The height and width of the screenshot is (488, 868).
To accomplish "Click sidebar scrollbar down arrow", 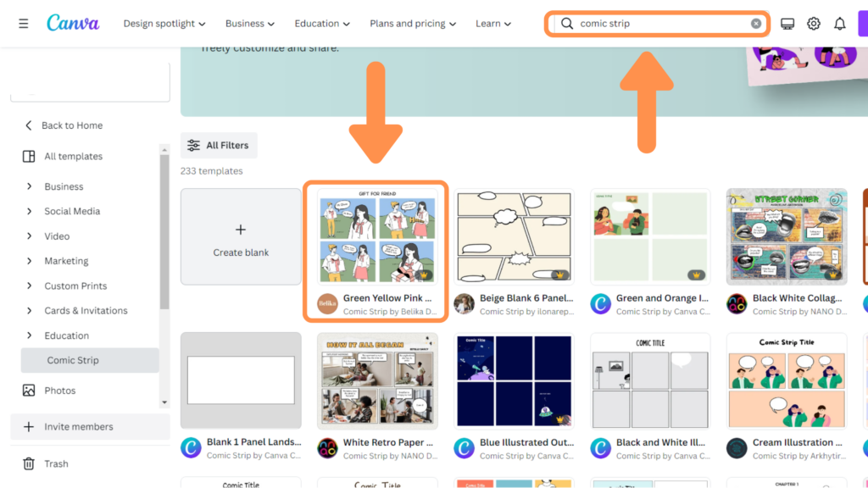I will click(164, 402).
